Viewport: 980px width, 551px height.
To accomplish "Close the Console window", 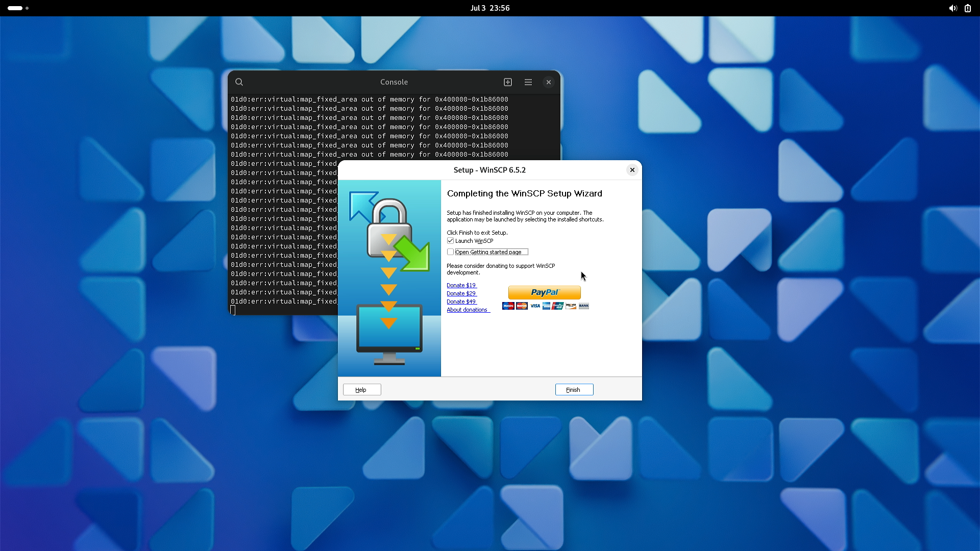I will (549, 82).
